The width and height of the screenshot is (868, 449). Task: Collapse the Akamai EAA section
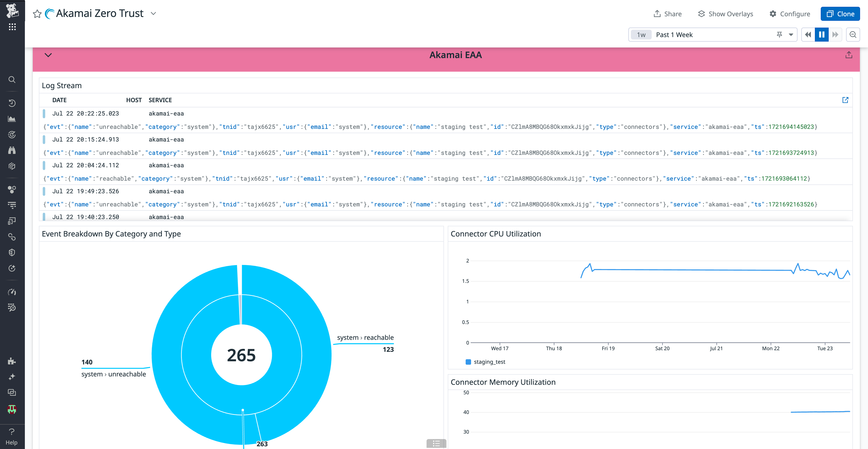(48, 55)
